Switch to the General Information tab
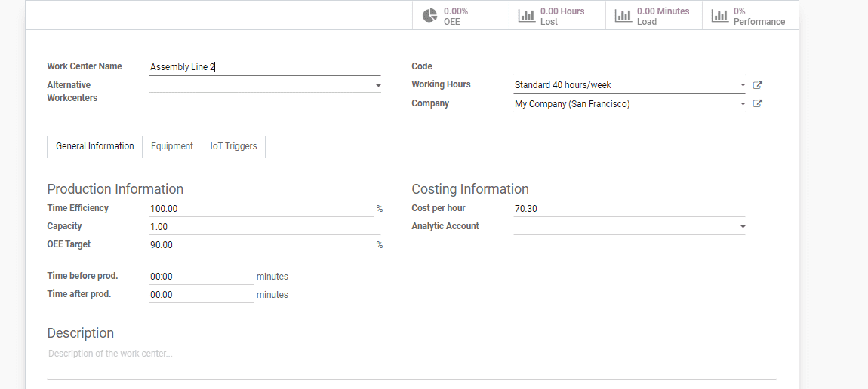The height and width of the screenshot is (389, 868). point(94,146)
